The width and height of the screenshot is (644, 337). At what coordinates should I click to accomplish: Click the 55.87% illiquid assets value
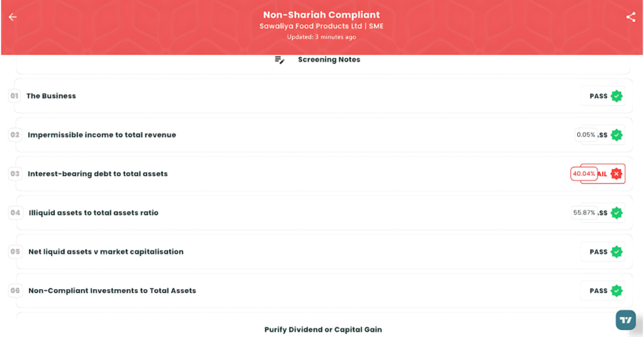pos(584,213)
